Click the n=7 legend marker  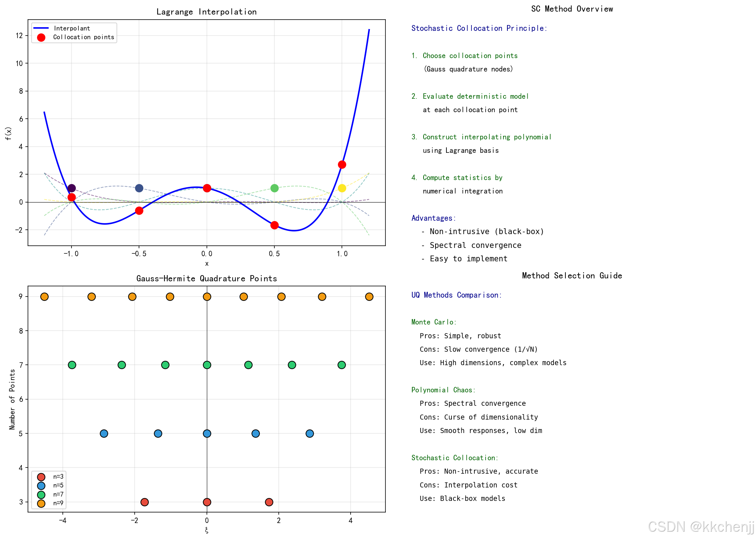click(41, 494)
